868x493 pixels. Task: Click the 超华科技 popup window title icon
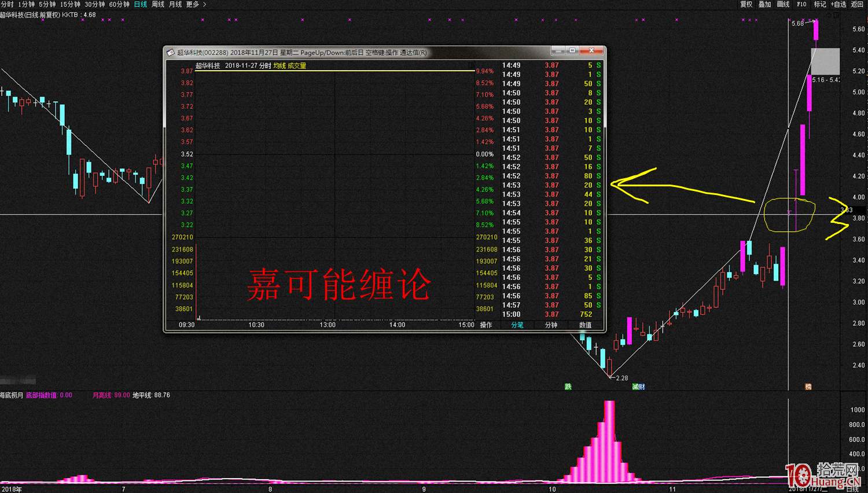coord(171,53)
